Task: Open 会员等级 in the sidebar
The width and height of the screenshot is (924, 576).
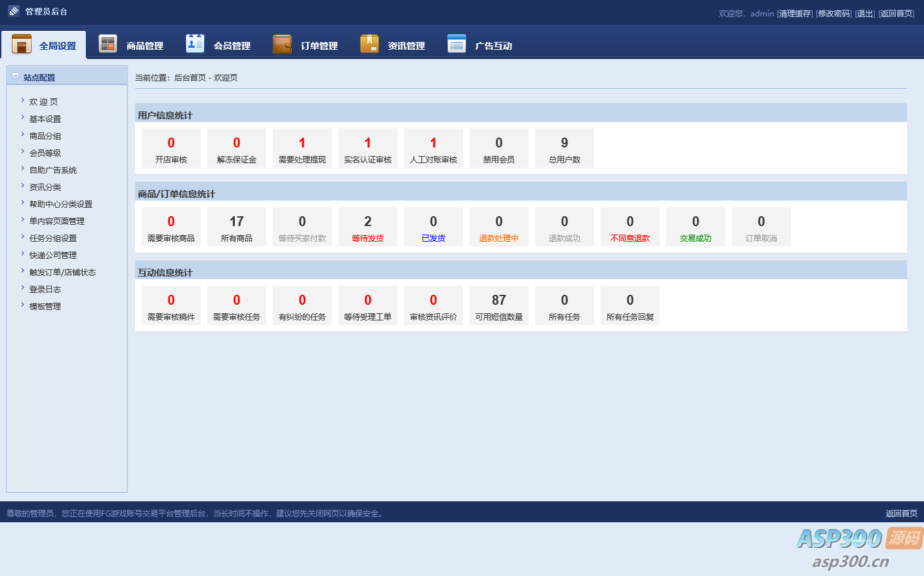Action: pos(45,153)
